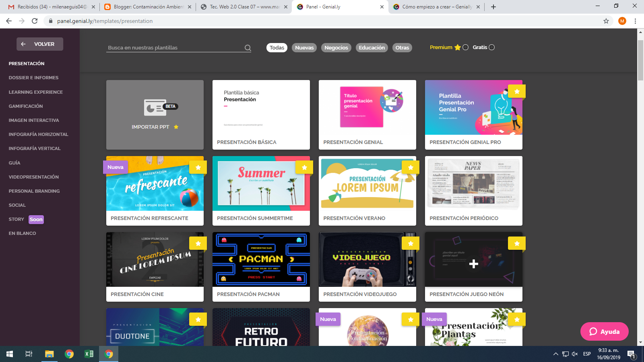Open the ESP language selector
The image size is (644, 362).
point(587,354)
